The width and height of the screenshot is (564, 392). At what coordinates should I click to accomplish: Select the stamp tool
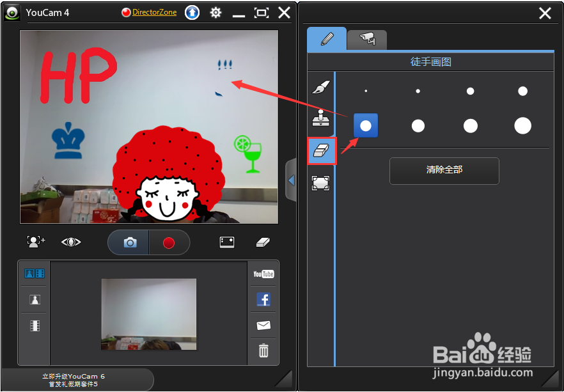pyautogui.click(x=321, y=118)
